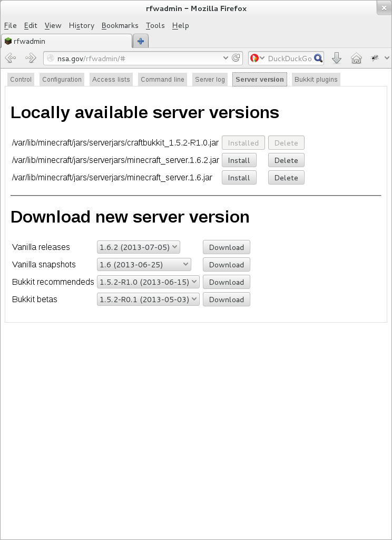The image size is (392, 540).
Task: Click the browser Forward arrow button
Action: point(31,58)
